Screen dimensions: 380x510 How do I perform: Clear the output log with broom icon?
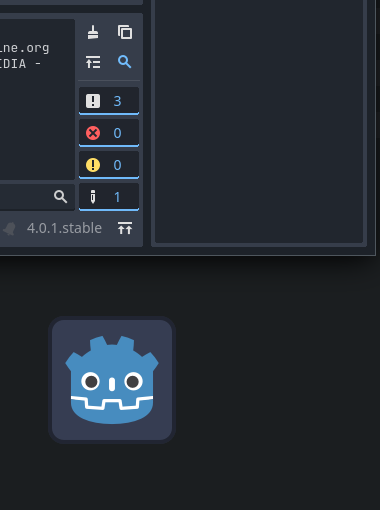tap(93, 32)
